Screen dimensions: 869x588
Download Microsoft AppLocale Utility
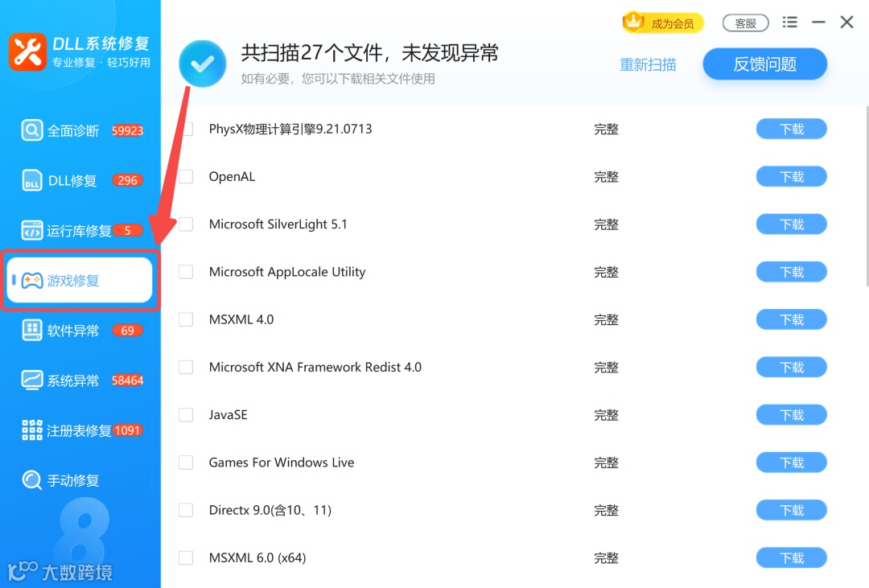[792, 272]
